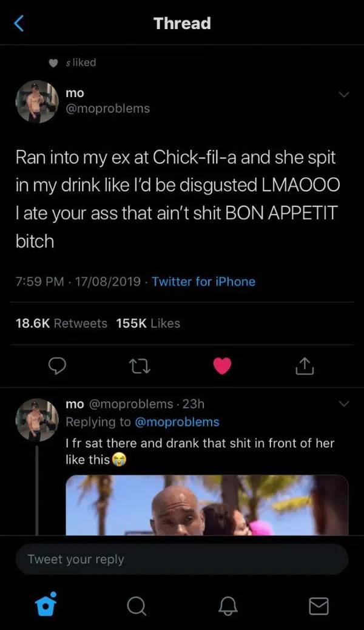Viewport: 364px width, 630px height.
Task: Tap the small heart liked icon
Action: (x=53, y=63)
